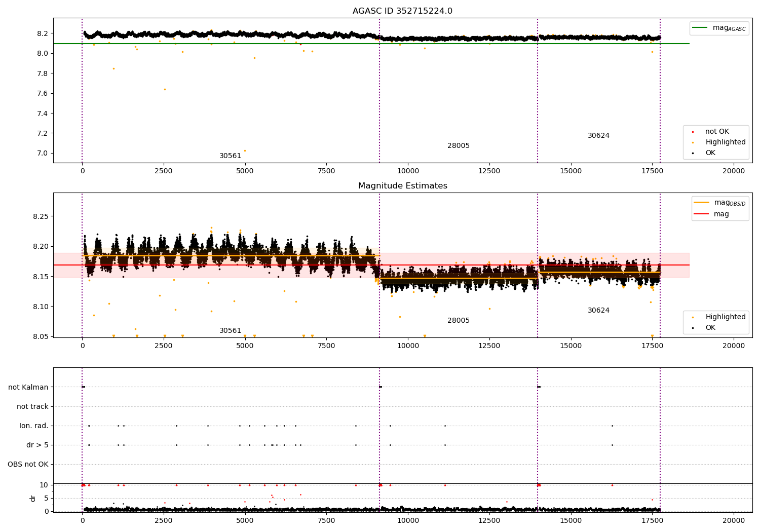Click obsid label 30624 in the top plot
This screenshot has width=760, height=532.
pyautogui.click(x=598, y=136)
